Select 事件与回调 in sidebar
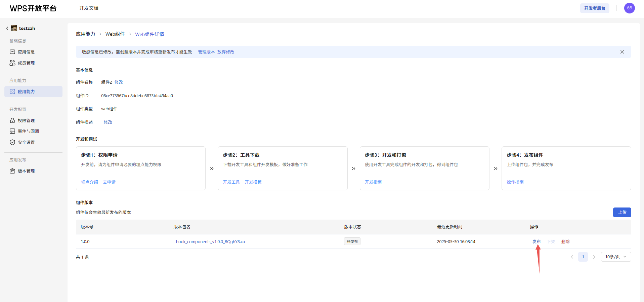Viewport: 644px width, 302px height. pyautogui.click(x=28, y=131)
